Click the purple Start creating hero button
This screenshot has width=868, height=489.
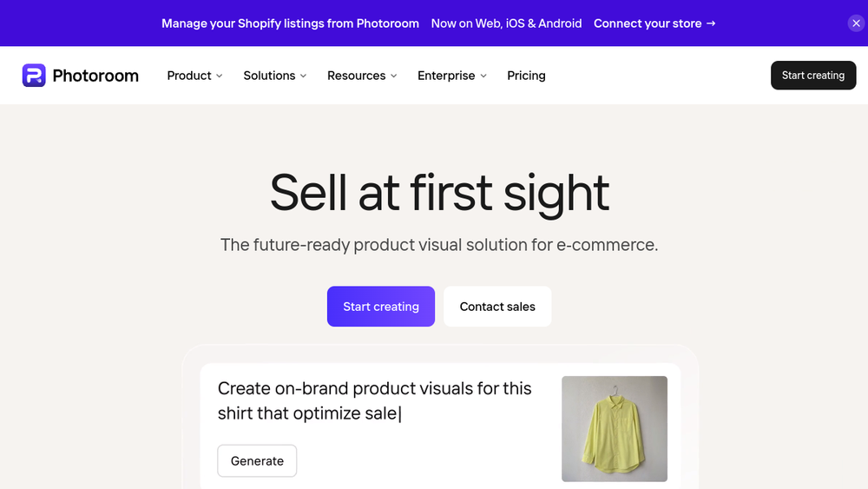click(381, 307)
